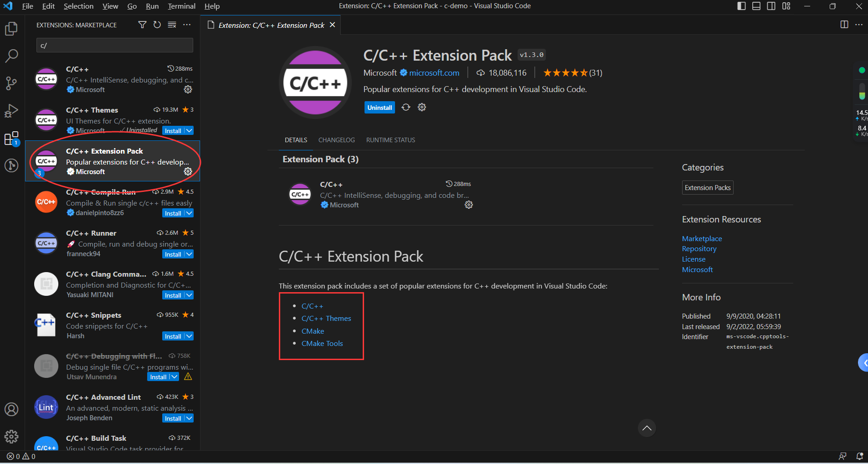Open the Marketplace resource link

tap(702, 238)
